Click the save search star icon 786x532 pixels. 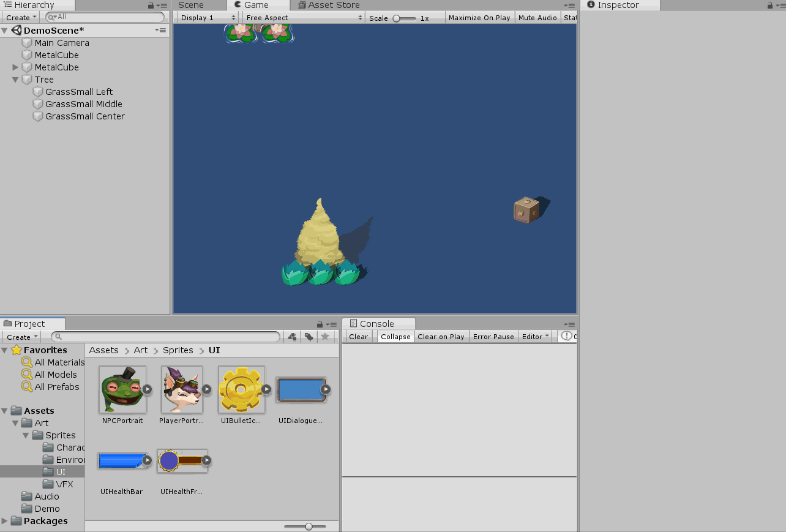coord(325,337)
